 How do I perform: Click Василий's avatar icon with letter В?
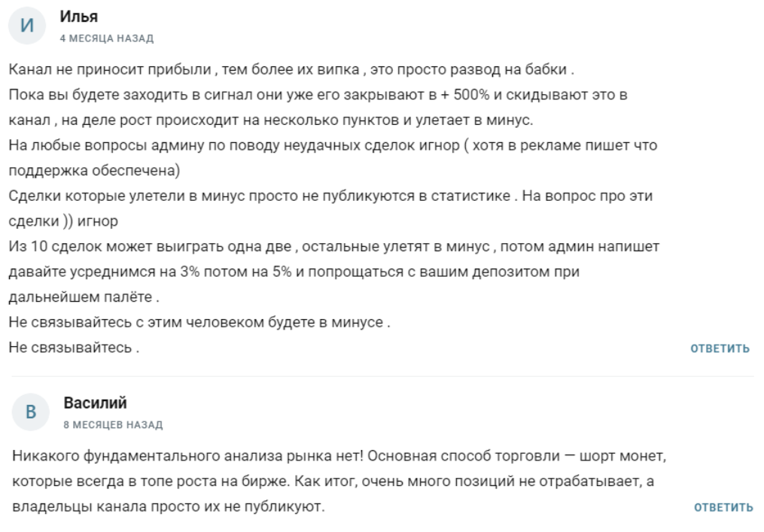31,412
